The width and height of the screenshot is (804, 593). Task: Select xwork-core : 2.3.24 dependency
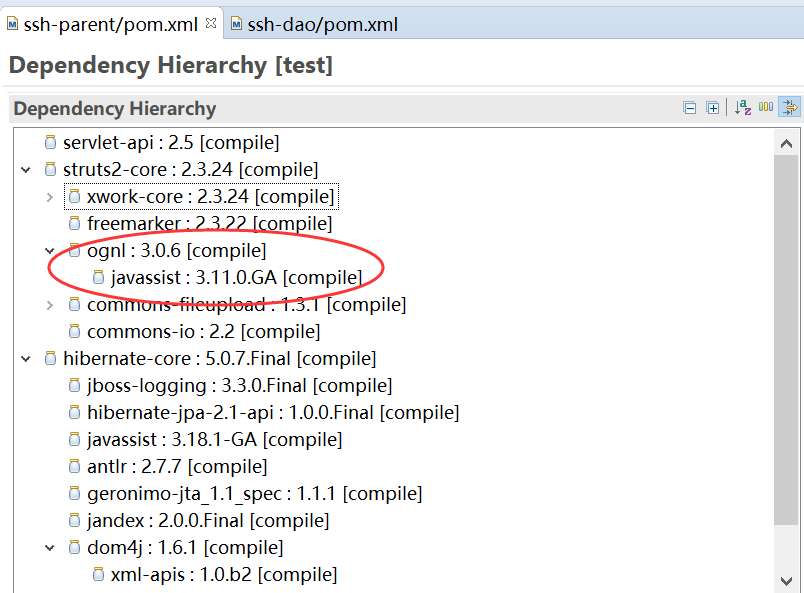[210, 196]
